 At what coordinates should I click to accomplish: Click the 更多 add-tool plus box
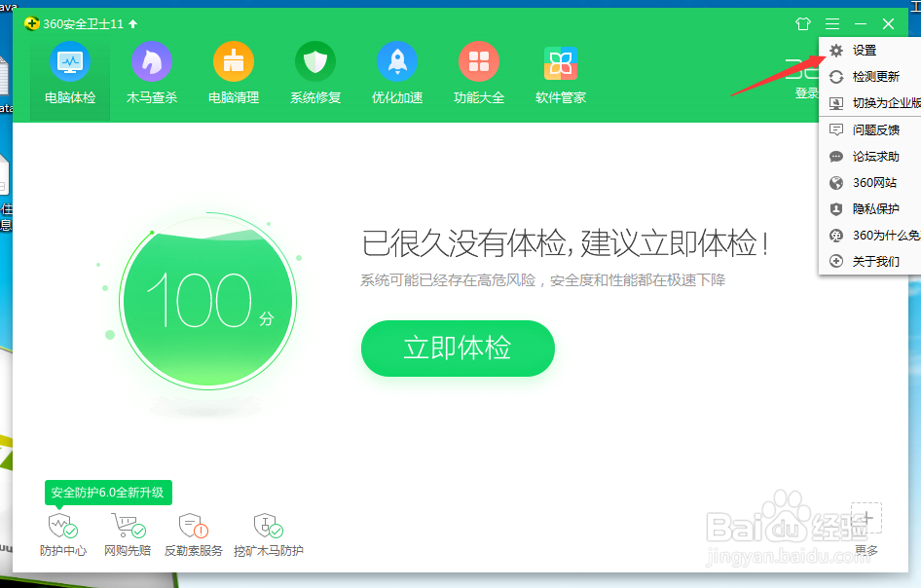866,518
